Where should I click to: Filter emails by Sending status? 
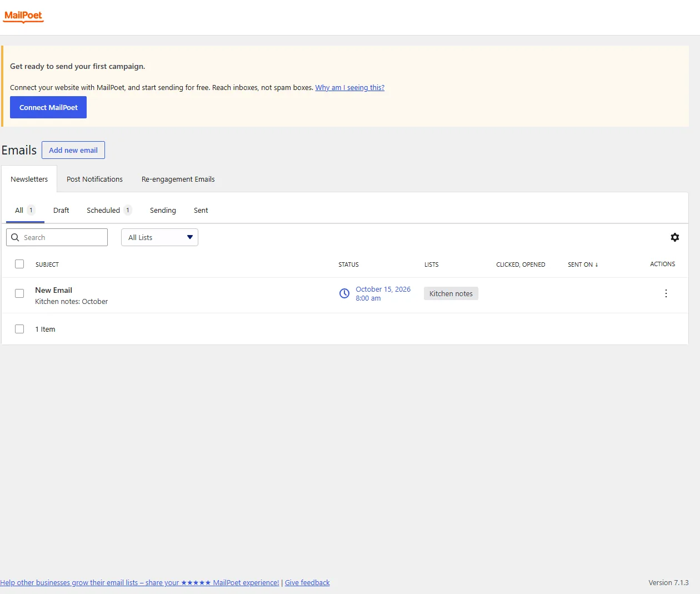pos(163,210)
